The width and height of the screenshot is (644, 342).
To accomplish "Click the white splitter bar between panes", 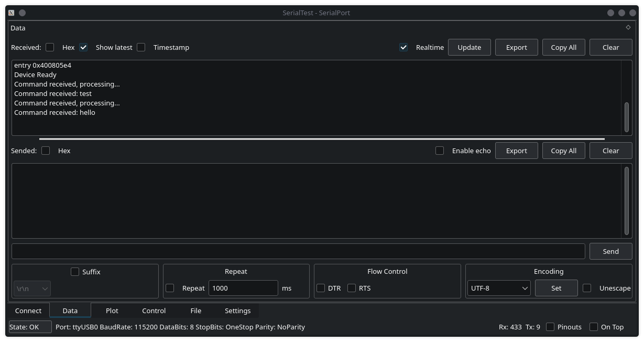I will [322, 139].
